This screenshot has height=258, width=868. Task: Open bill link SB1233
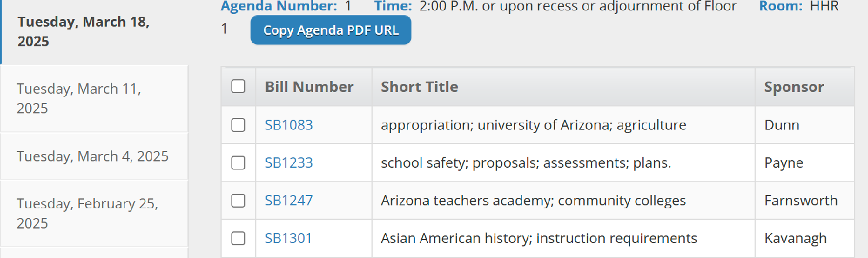tap(289, 163)
